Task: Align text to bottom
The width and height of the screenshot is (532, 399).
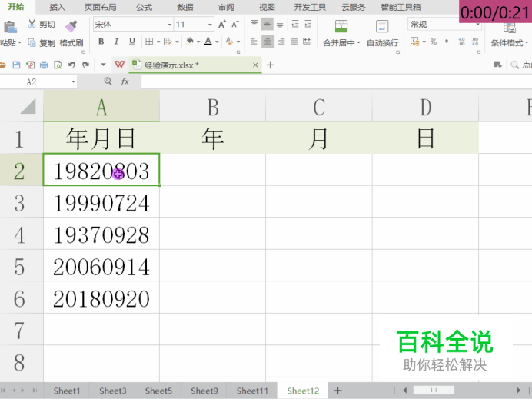Action: (280, 24)
